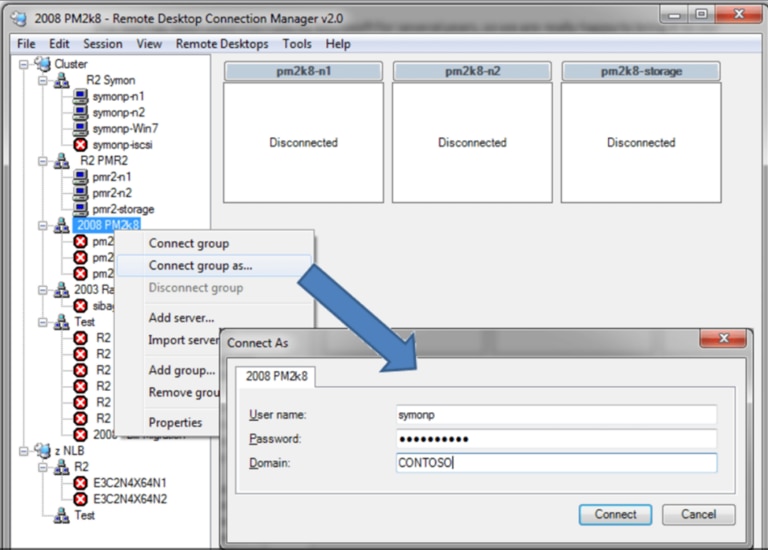Click the R2 PMR2 group network icon
Screen dimensions: 768x550
pyautogui.click(x=62, y=161)
